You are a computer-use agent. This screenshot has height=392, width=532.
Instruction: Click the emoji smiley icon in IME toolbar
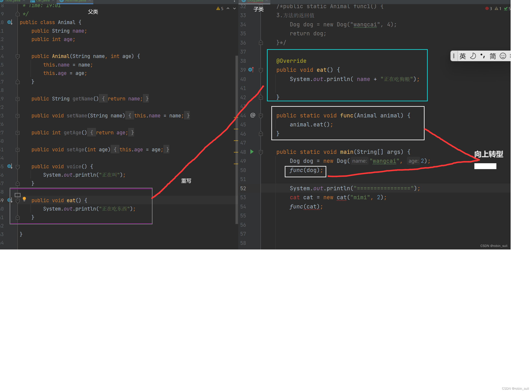[x=503, y=56]
